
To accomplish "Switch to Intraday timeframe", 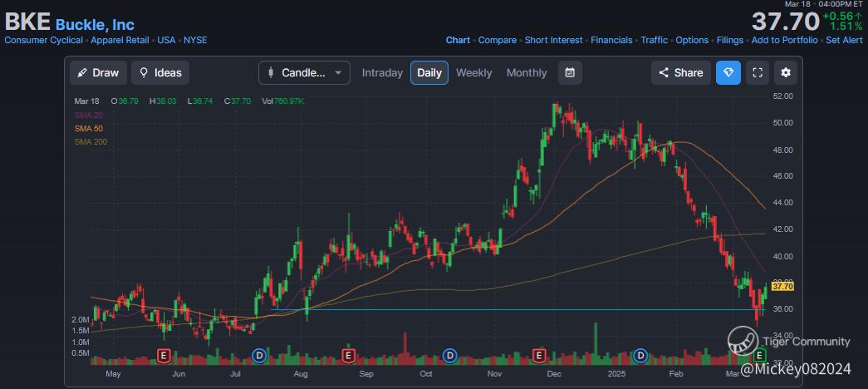I will pyautogui.click(x=382, y=72).
